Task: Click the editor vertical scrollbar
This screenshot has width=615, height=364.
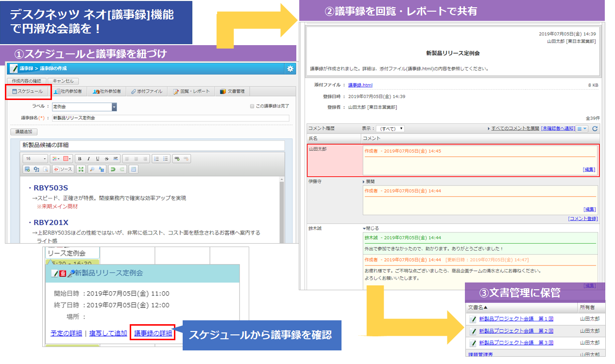Action: tap(281, 210)
